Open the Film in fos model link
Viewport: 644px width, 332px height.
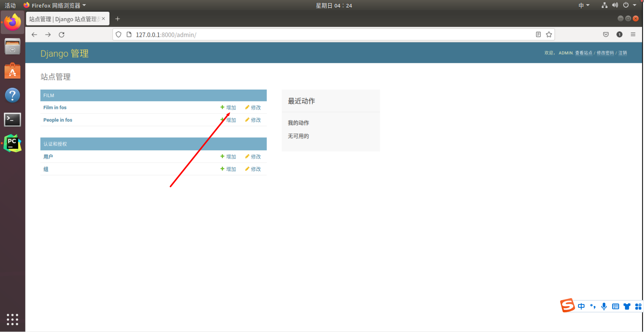(55, 107)
